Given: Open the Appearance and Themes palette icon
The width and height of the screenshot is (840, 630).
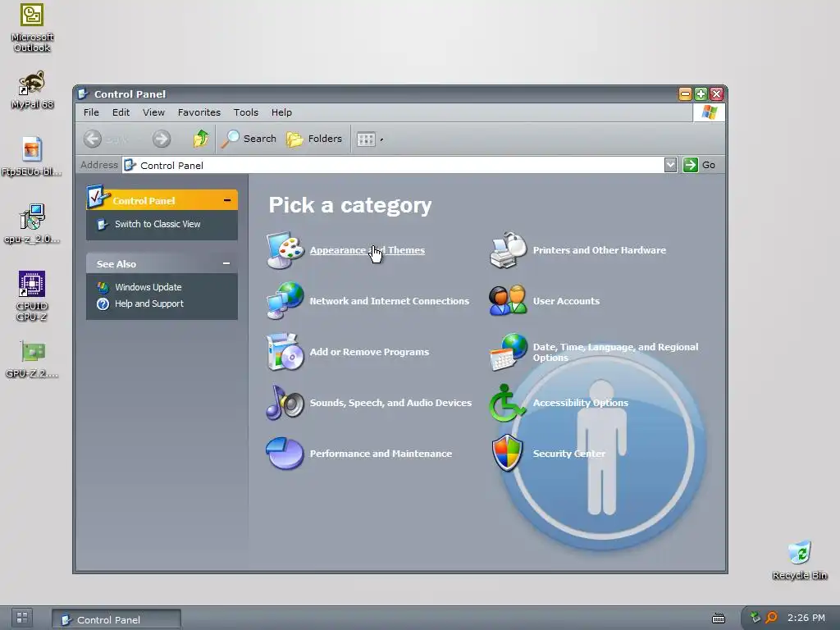Looking at the screenshot, I should point(285,250).
